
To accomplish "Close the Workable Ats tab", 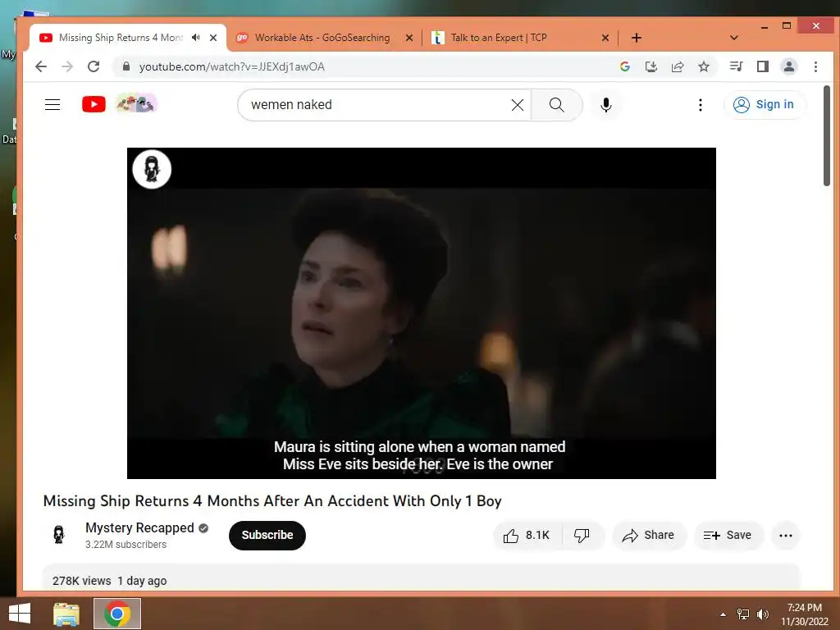I will click(409, 38).
